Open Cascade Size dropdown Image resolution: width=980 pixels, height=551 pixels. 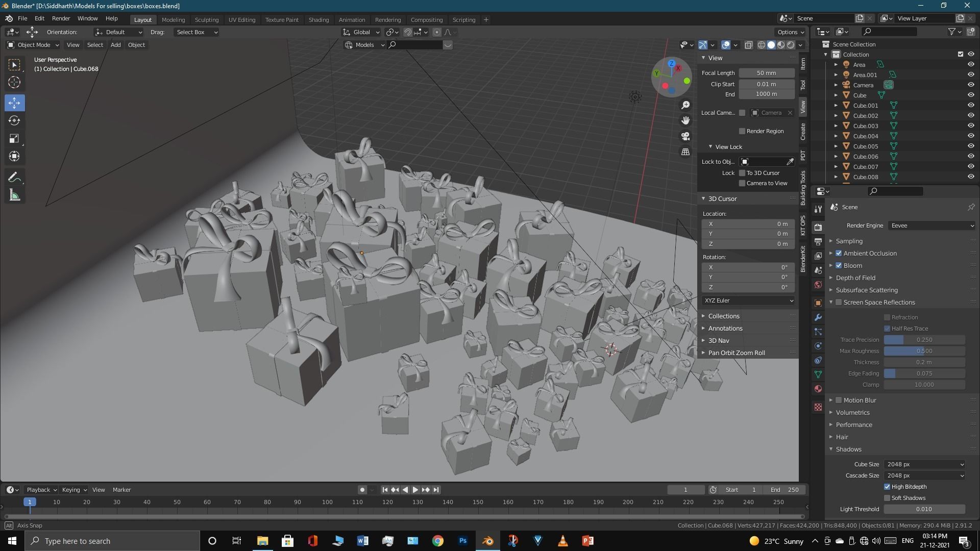[924, 476]
